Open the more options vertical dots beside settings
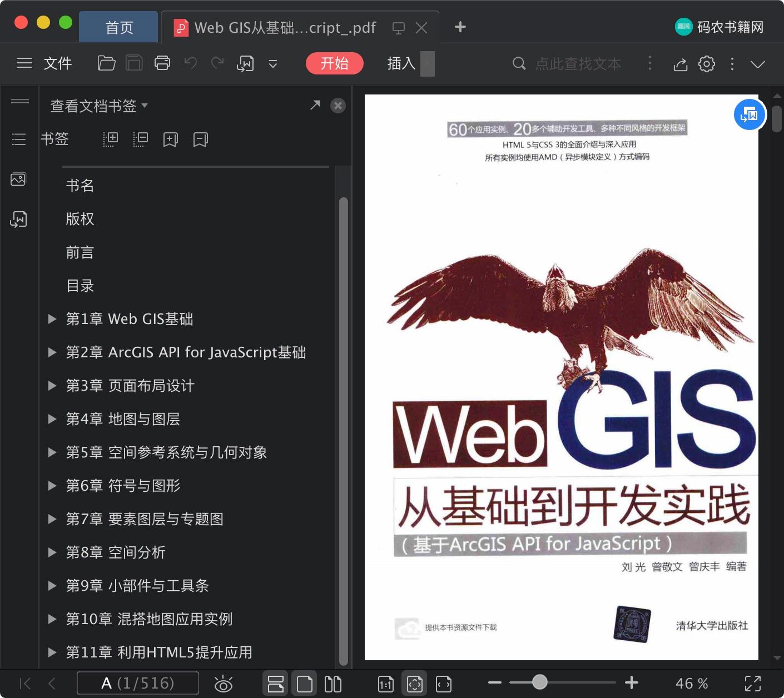This screenshot has height=698, width=784. click(x=732, y=64)
